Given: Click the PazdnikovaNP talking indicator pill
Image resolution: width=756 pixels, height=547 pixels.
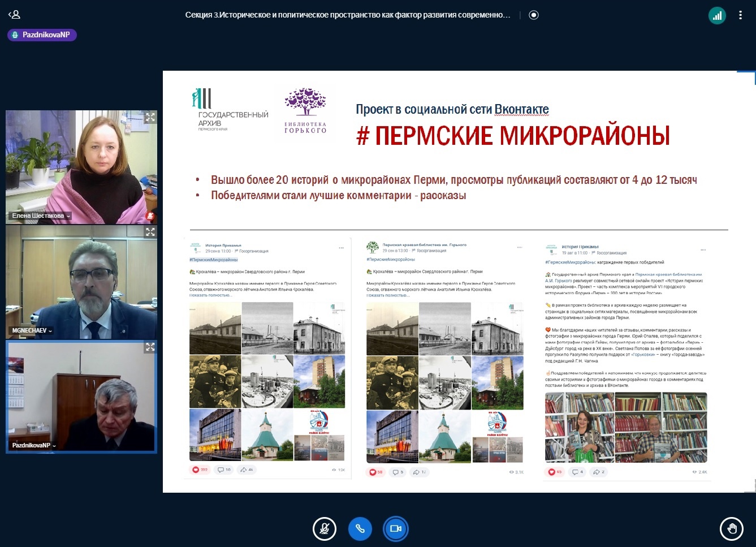Looking at the screenshot, I should tap(42, 35).
